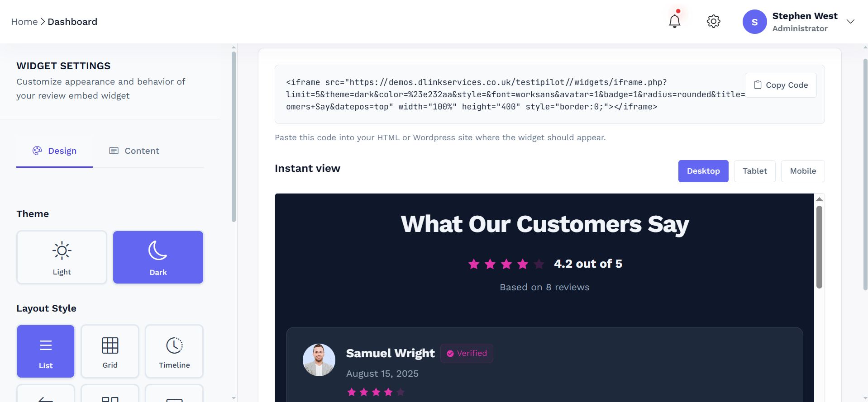Select the Dark theme option
Screen dimensions: 868x402
point(158,257)
